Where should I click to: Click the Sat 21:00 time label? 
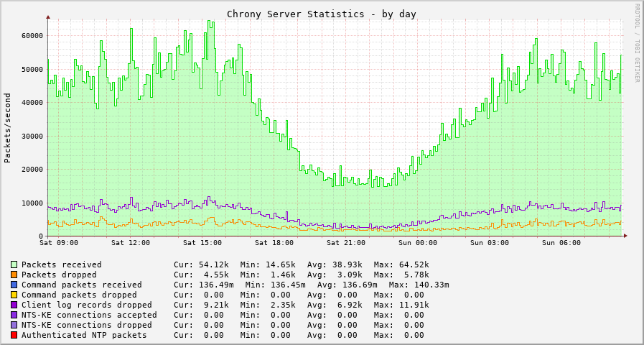point(346,243)
